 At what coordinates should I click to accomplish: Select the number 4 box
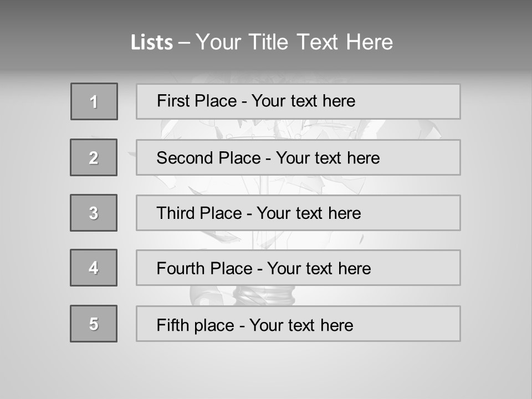(x=94, y=268)
